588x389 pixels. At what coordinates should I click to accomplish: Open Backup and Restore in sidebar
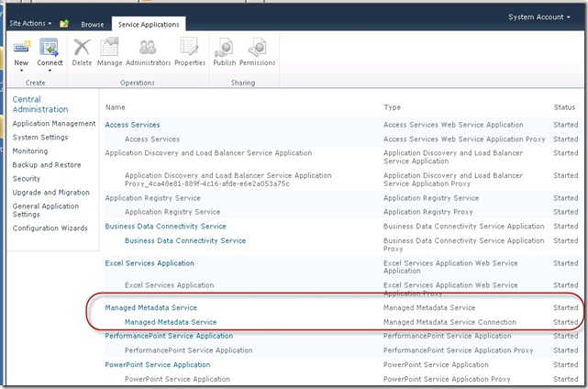[x=46, y=165]
